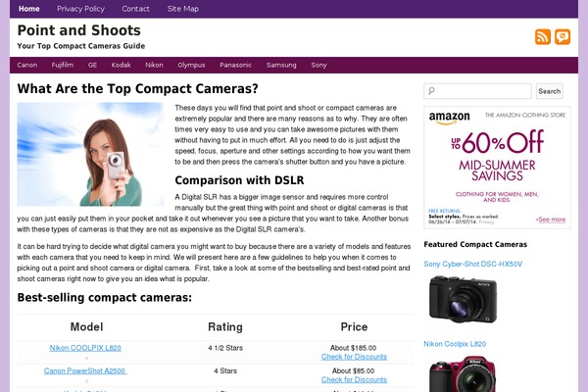Click the Model column header
The width and height of the screenshot is (588, 392).
[x=86, y=326]
